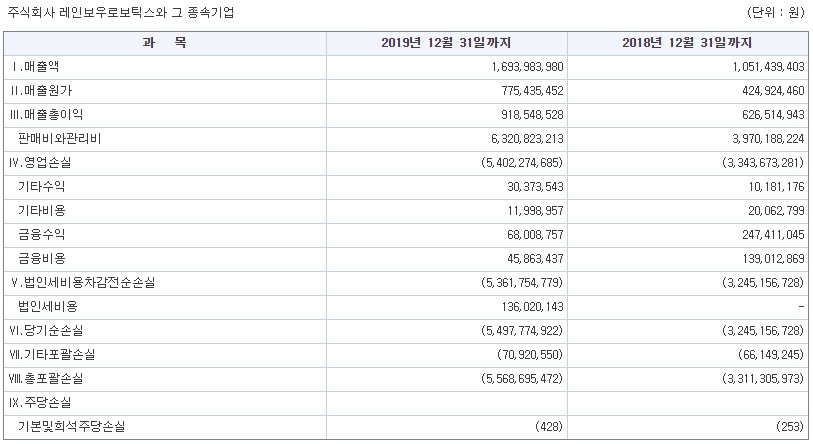Select the 기본및희석주당손실 row label
Screen dimensions: 813x444
click(72, 426)
